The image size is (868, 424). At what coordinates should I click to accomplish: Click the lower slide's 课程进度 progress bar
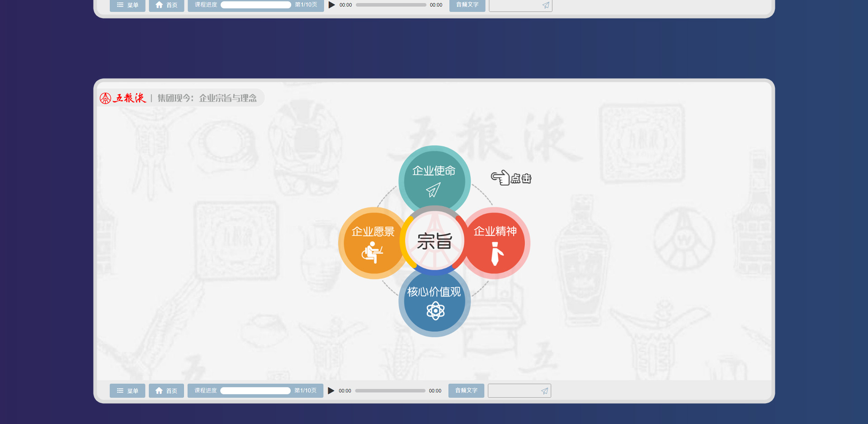point(255,391)
